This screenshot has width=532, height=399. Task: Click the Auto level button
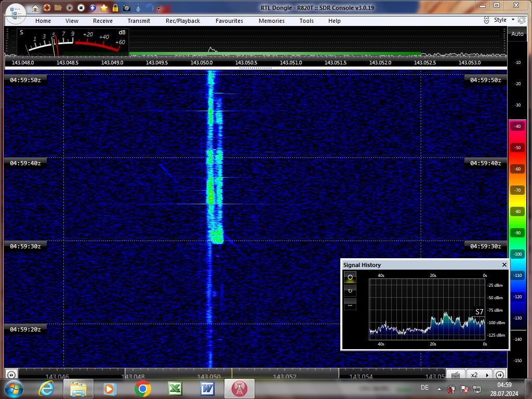coord(517,34)
